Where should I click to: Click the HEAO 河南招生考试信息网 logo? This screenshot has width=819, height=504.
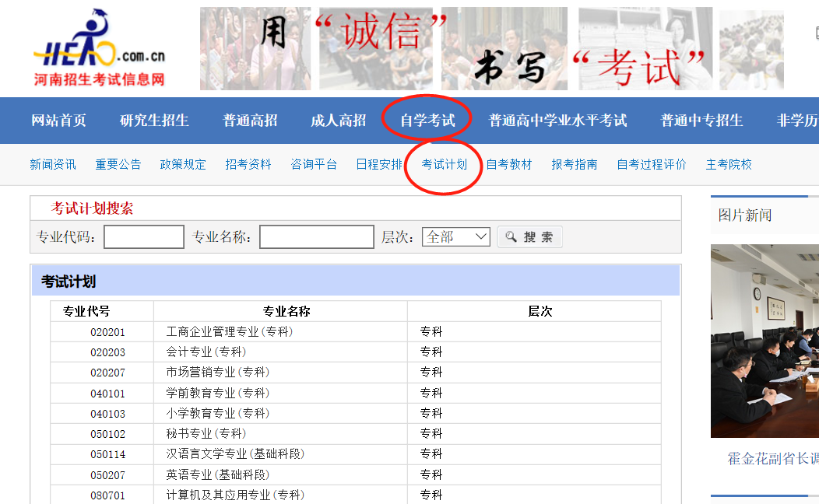click(x=99, y=48)
